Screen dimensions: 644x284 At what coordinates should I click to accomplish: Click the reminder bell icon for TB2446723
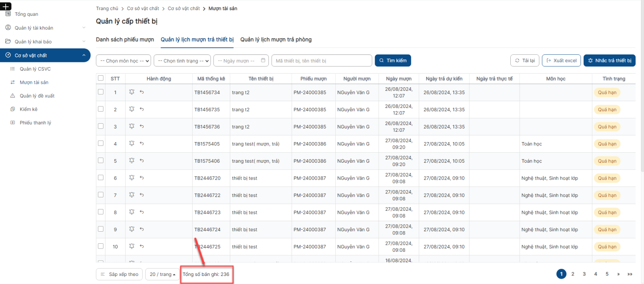132,212
